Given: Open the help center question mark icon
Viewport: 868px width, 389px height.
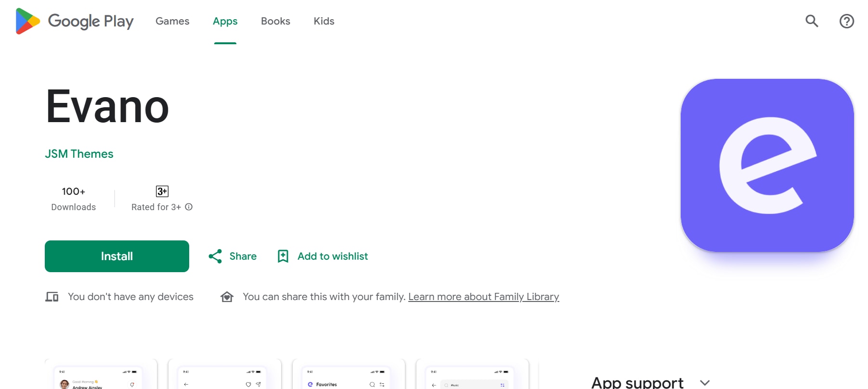Looking at the screenshot, I should tap(846, 21).
